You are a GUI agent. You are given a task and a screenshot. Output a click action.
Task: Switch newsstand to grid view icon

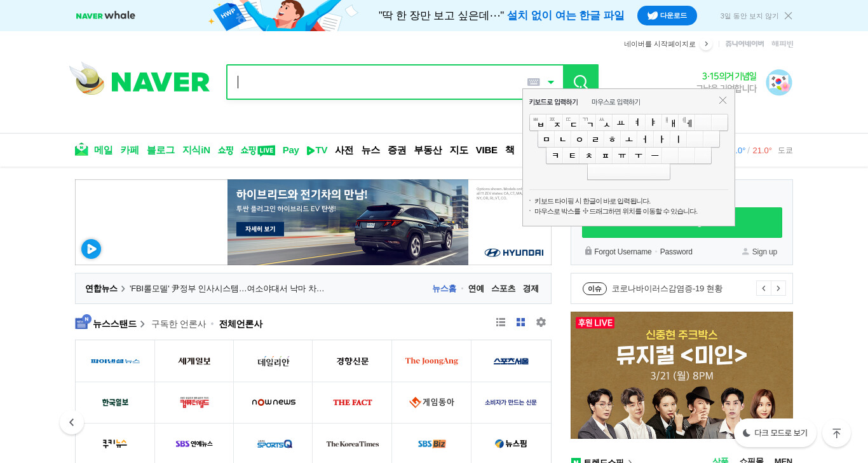(x=521, y=322)
